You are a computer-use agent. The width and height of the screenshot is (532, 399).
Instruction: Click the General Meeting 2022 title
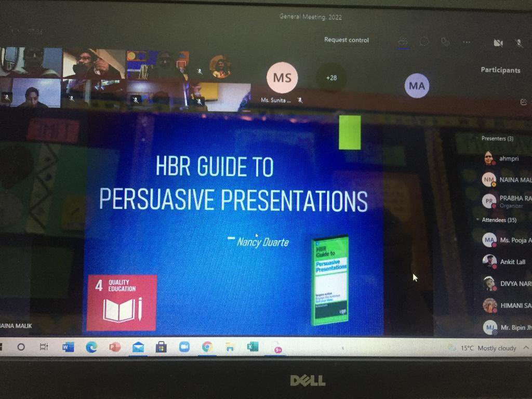click(311, 17)
